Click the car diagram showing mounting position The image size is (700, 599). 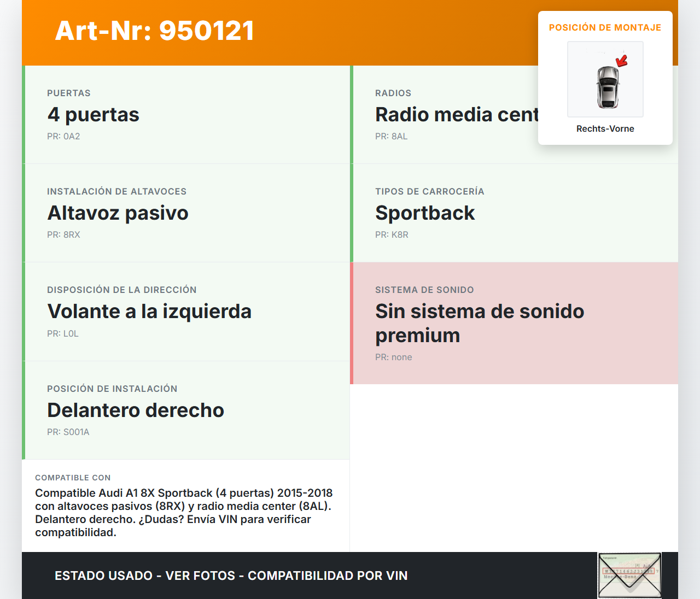(x=605, y=79)
